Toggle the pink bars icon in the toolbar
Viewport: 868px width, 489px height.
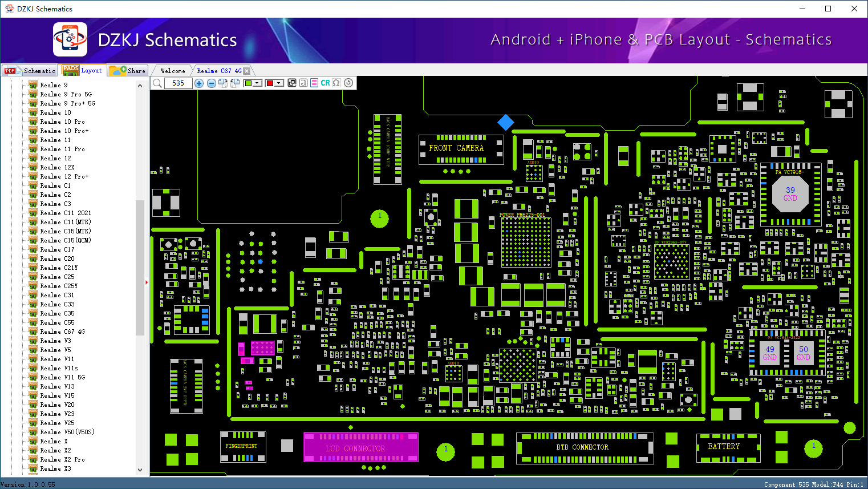coord(314,83)
